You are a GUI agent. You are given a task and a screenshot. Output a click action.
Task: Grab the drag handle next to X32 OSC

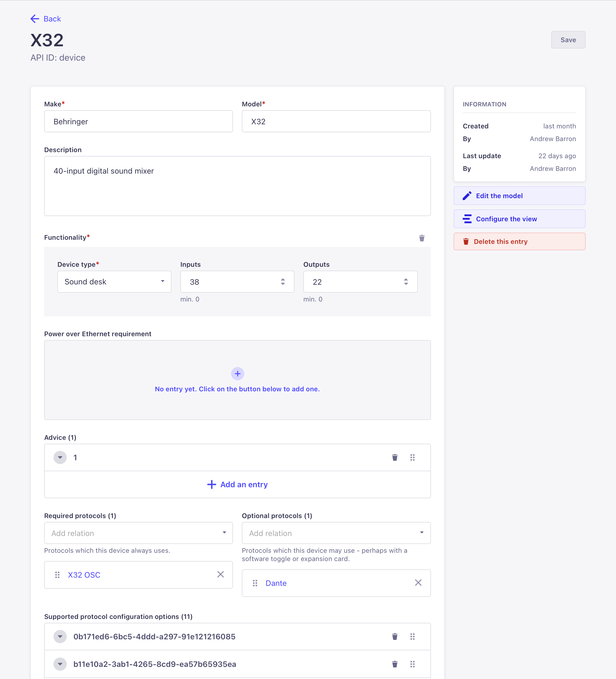coord(57,575)
